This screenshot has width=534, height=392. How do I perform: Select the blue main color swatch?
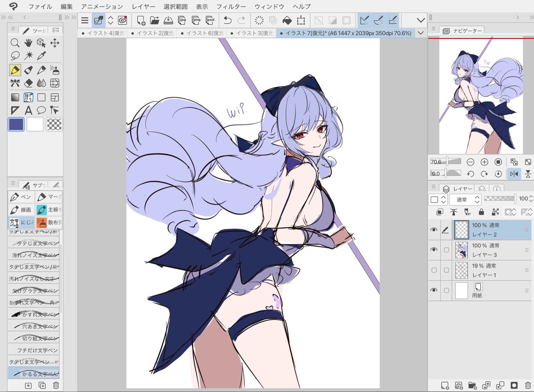click(16, 124)
